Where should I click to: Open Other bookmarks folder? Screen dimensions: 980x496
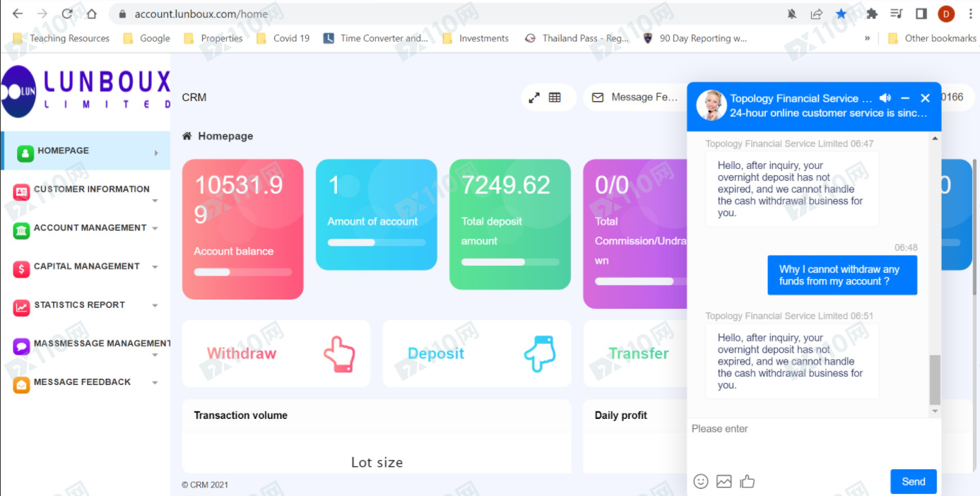point(932,38)
